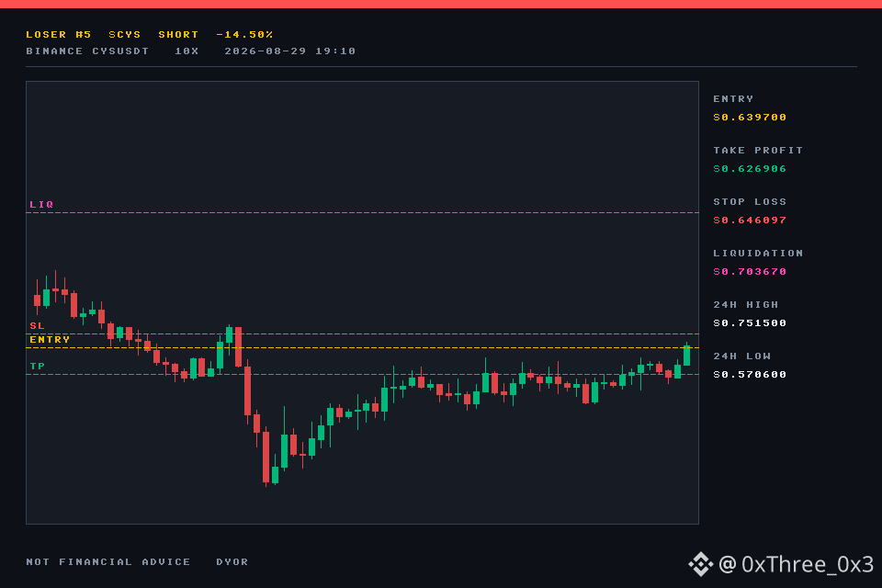The width and height of the screenshot is (882, 588).
Task: Click the ENTRY heading in side panel
Action: 733,99
